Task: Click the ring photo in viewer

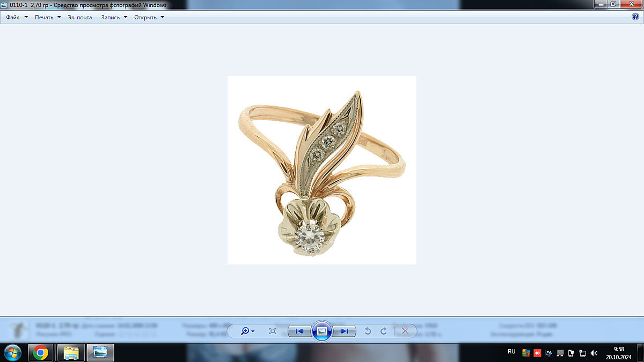Action: pyautogui.click(x=321, y=170)
